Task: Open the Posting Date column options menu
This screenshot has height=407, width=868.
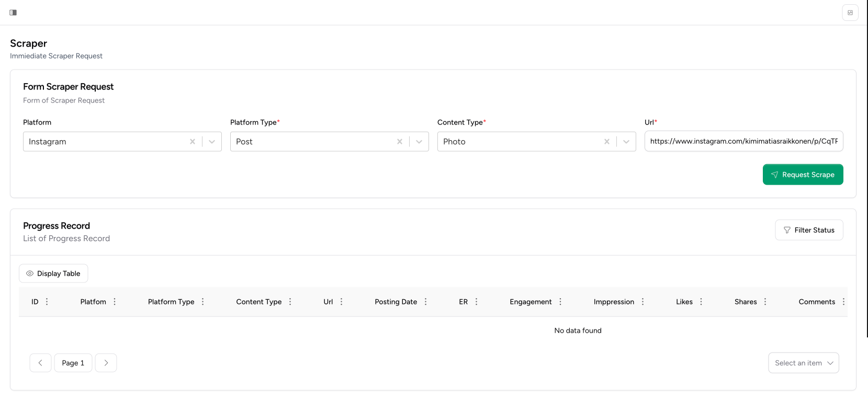Action: pyautogui.click(x=426, y=302)
